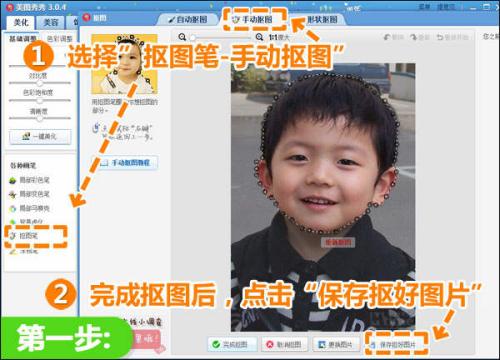
Task: Open the 美化 main tab
Action: click(x=21, y=22)
